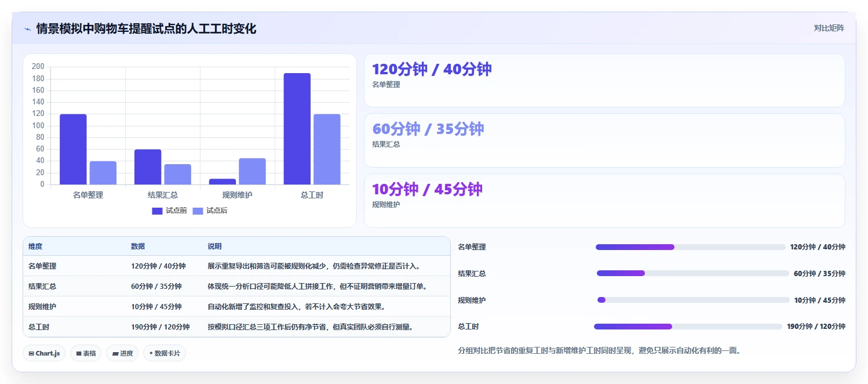Click table cell 120分钟 / 40分钟

[x=158, y=266]
